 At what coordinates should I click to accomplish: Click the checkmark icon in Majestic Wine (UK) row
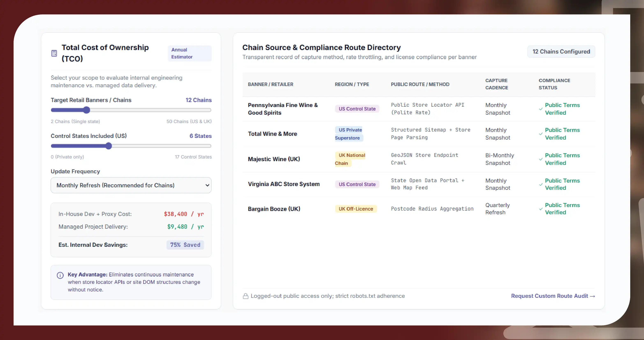(x=541, y=159)
